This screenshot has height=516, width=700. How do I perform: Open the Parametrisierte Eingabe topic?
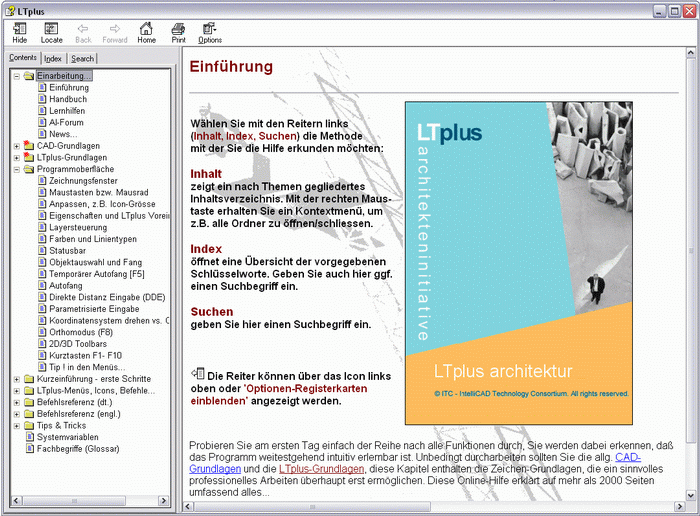[94, 308]
